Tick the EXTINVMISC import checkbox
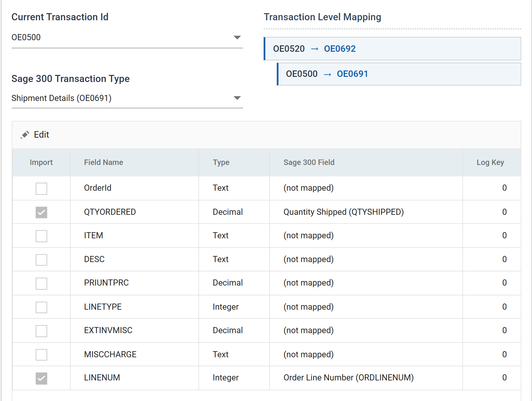This screenshot has height=401, width=532. point(41,331)
